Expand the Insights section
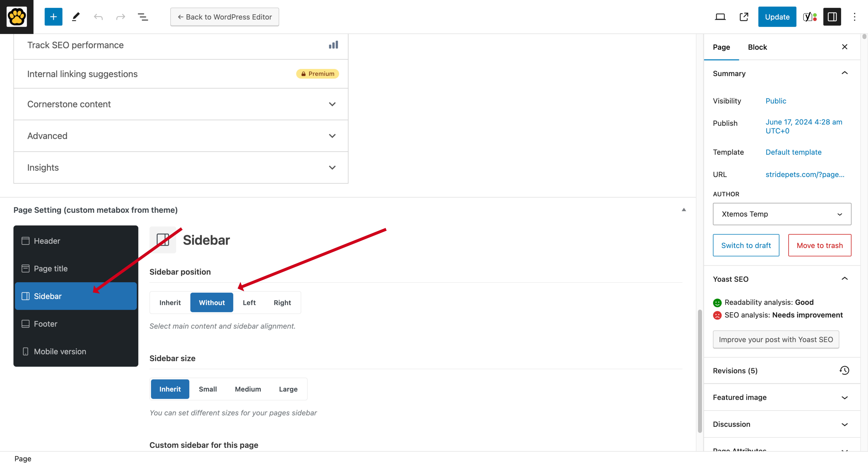The image size is (868, 465). 181,167
